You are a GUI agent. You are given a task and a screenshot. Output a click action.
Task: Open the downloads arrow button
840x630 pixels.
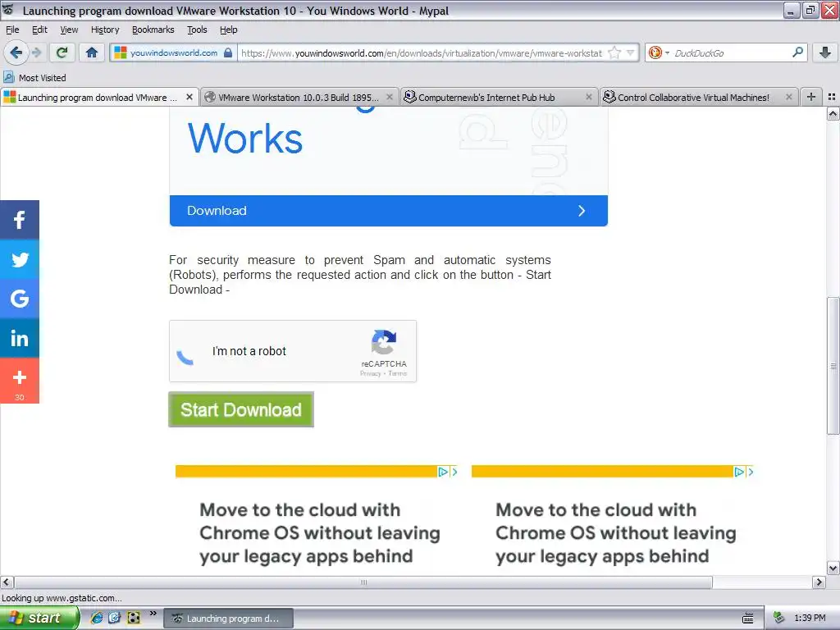pyautogui.click(x=825, y=52)
